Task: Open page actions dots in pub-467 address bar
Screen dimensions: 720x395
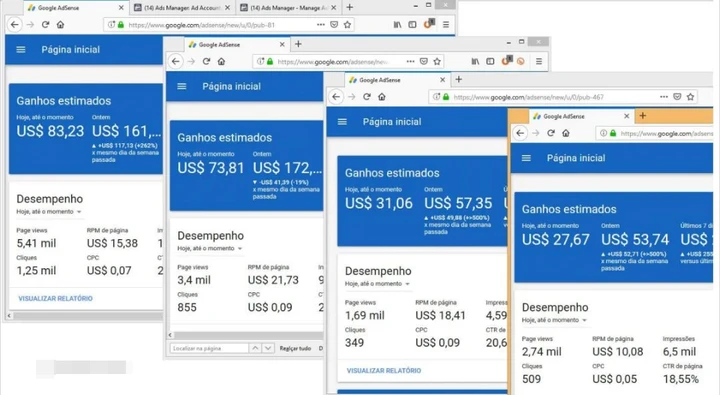Action: (664, 96)
